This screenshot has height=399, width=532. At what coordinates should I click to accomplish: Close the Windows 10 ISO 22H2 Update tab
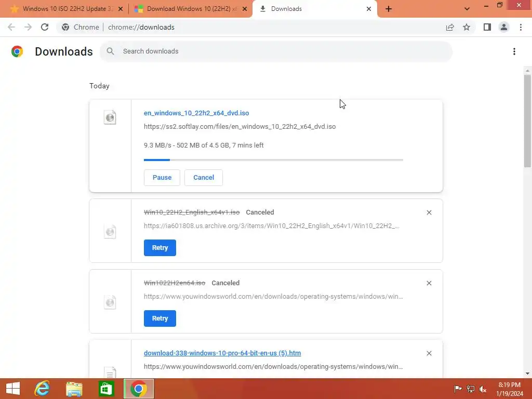tap(121, 9)
